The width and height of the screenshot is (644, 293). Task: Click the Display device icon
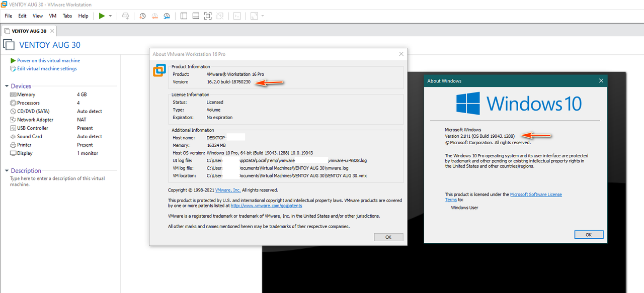pos(13,153)
